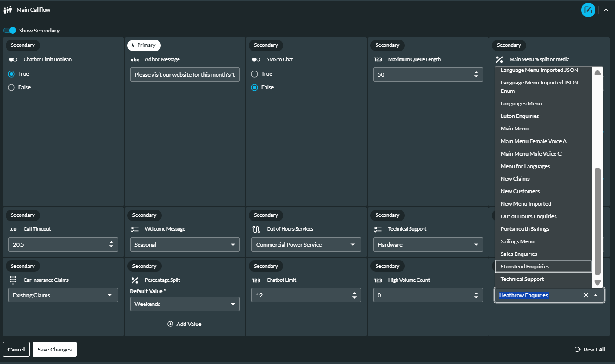Click the Save Changes button
The image size is (615, 364).
[54, 349]
